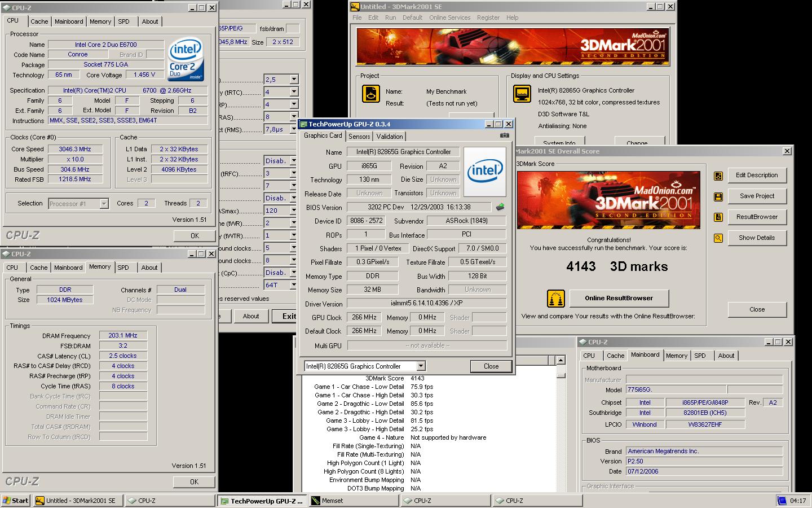Click the GPU-Z Name field value
The width and height of the screenshot is (812, 508).
(403, 152)
